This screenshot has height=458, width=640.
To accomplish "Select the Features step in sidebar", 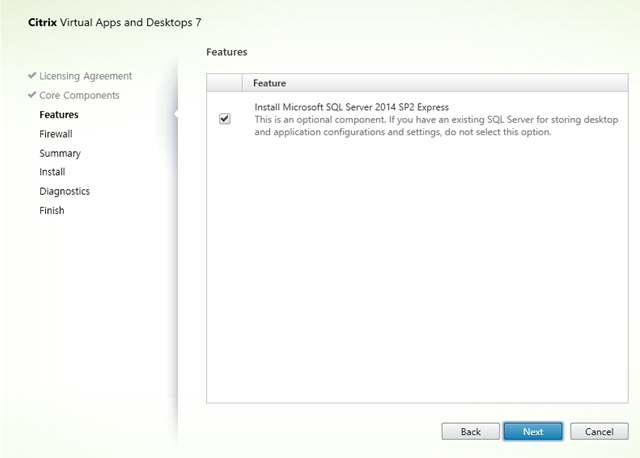I will pyautogui.click(x=59, y=115).
